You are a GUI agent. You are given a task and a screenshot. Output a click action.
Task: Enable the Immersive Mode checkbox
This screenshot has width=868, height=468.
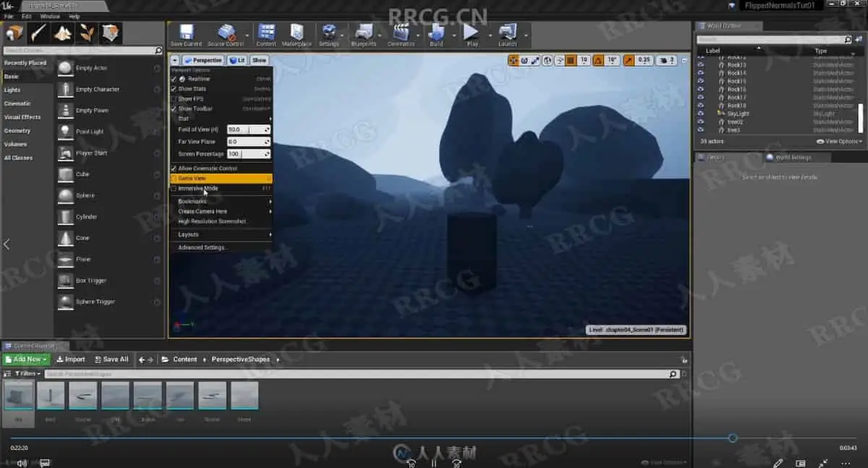click(x=174, y=188)
